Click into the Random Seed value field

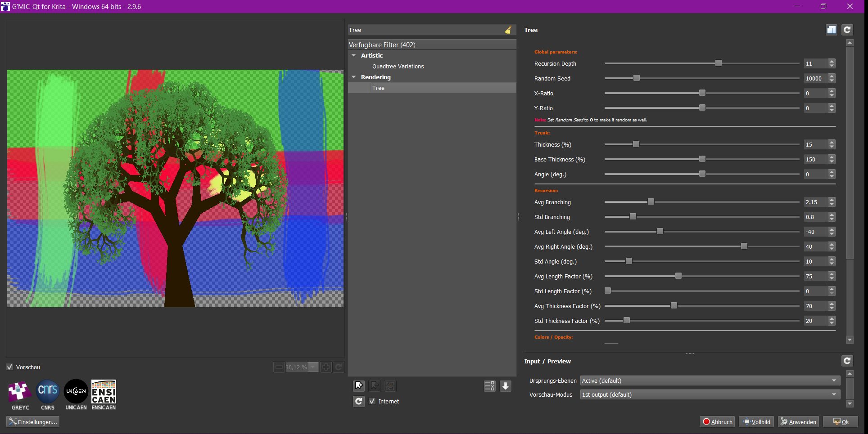815,78
